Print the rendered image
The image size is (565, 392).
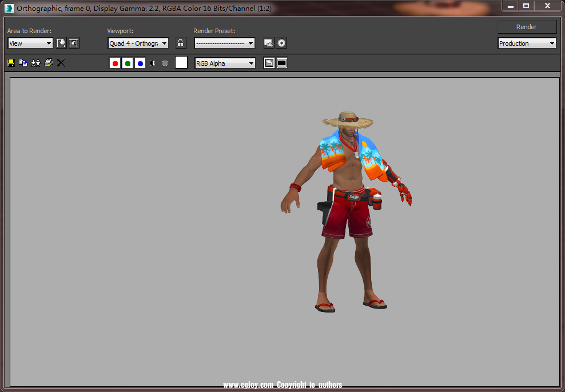coord(48,63)
